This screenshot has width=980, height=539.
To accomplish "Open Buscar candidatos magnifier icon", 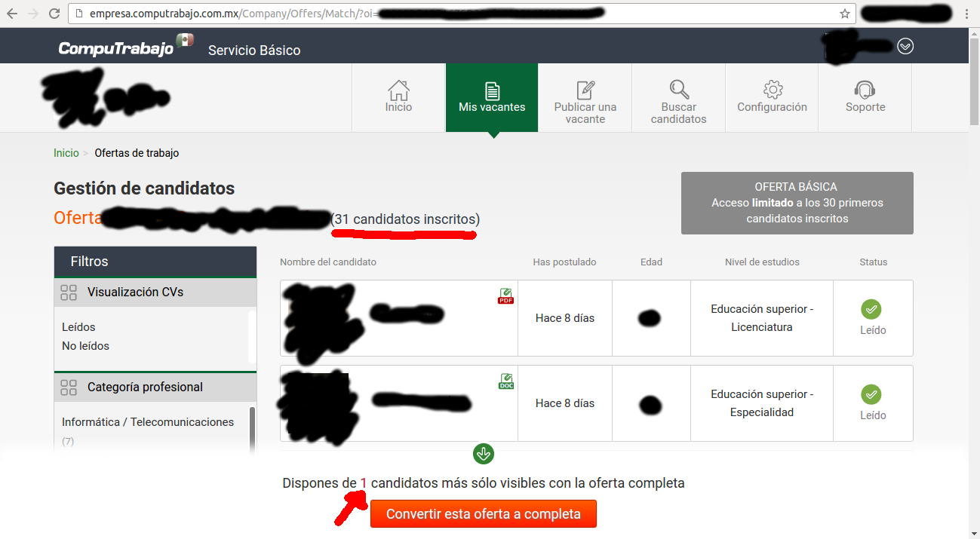I will coord(679,90).
